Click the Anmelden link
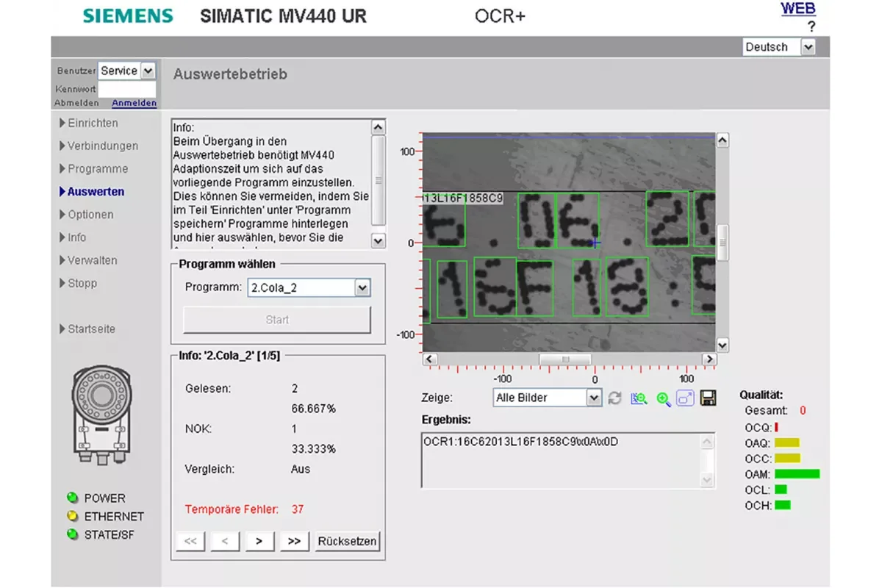882x588 pixels. pyautogui.click(x=134, y=103)
